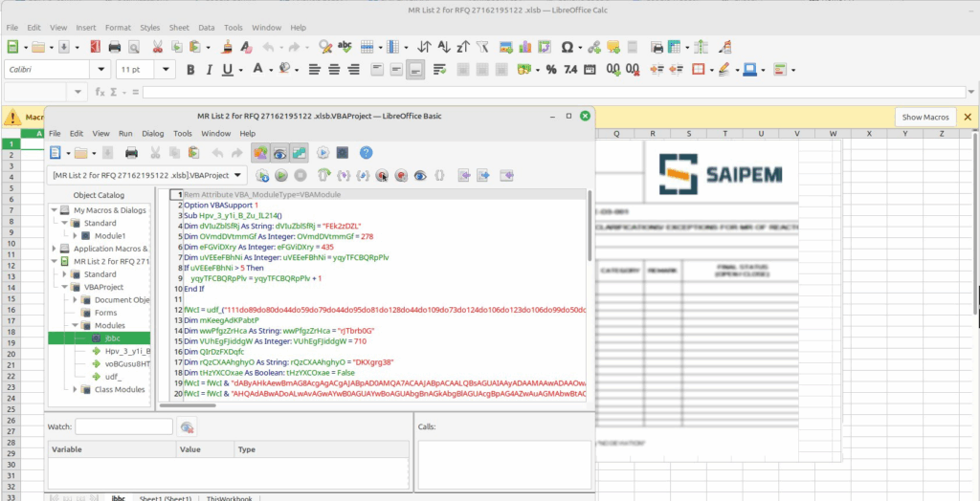Click the Basic IDE Compile icon
Image resolution: width=980 pixels, height=501 pixels.
pyautogui.click(x=262, y=176)
